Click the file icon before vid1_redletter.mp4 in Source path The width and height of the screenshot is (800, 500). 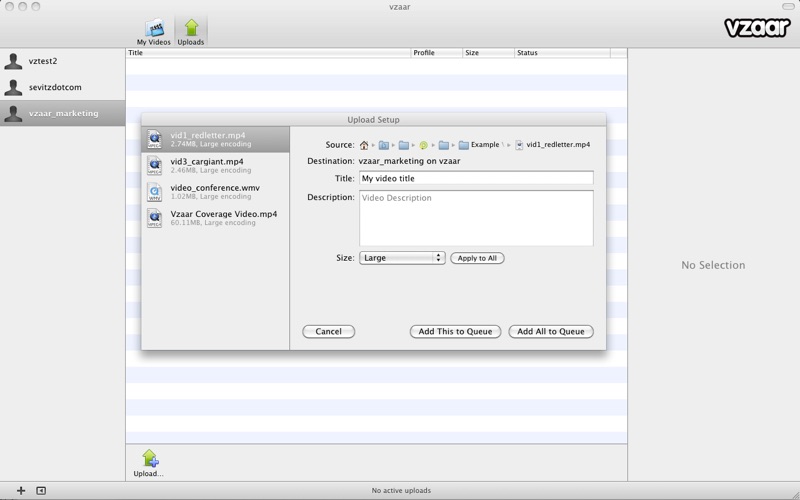[519, 145]
